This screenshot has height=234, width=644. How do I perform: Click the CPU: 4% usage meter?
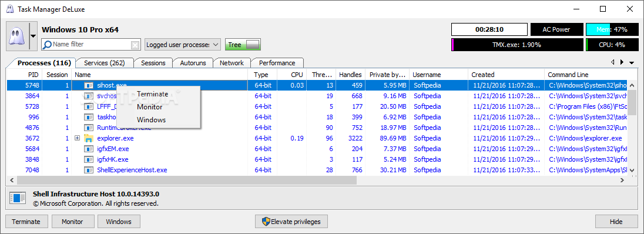pyautogui.click(x=612, y=45)
